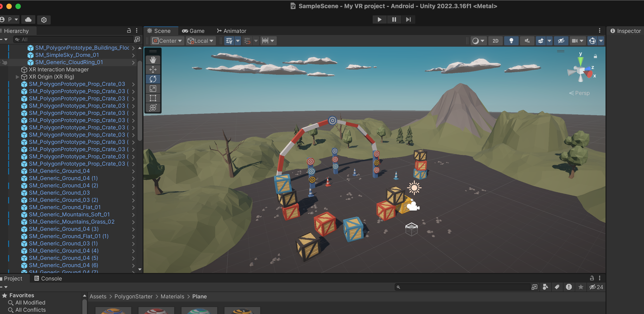Toggle 2D view mode

click(495, 41)
